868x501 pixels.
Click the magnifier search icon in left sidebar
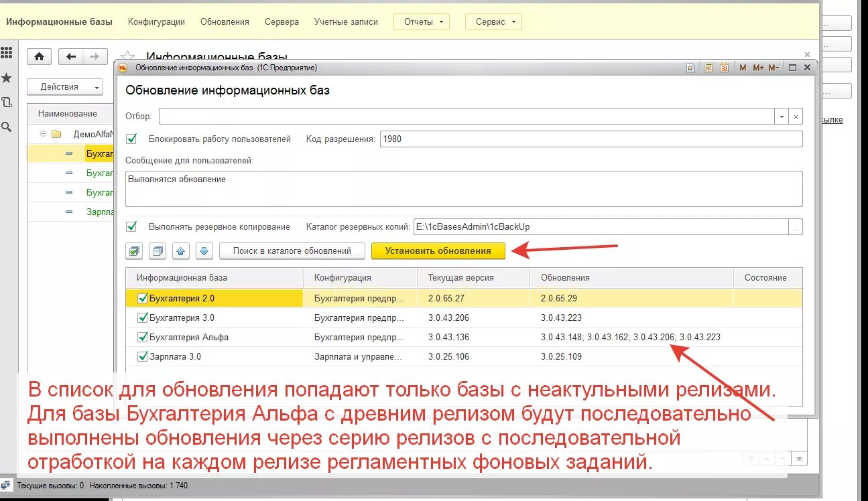(x=7, y=127)
